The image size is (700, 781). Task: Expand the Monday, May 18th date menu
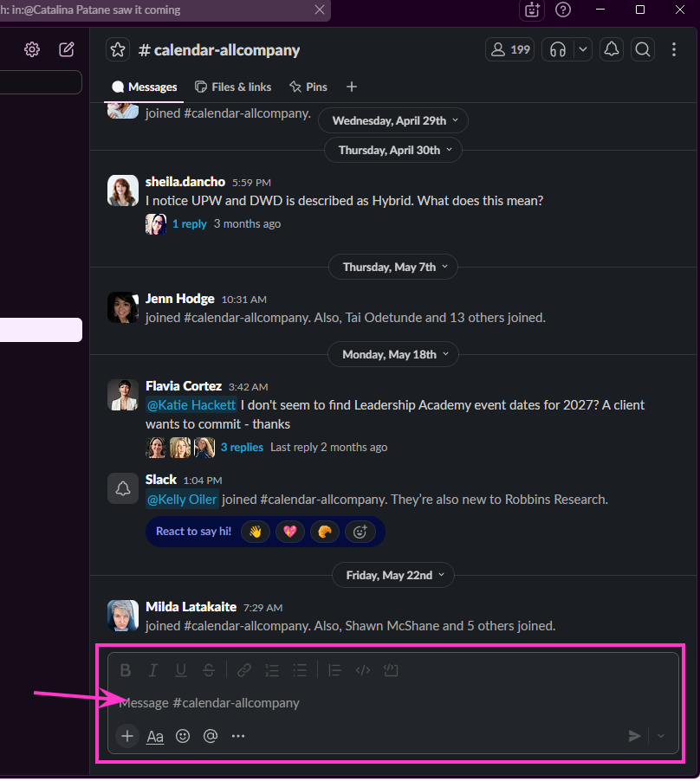pos(393,355)
